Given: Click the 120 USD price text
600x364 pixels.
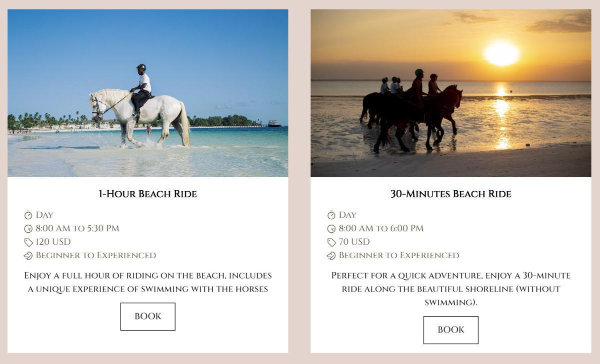Looking at the screenshot, I should point(53,242).
